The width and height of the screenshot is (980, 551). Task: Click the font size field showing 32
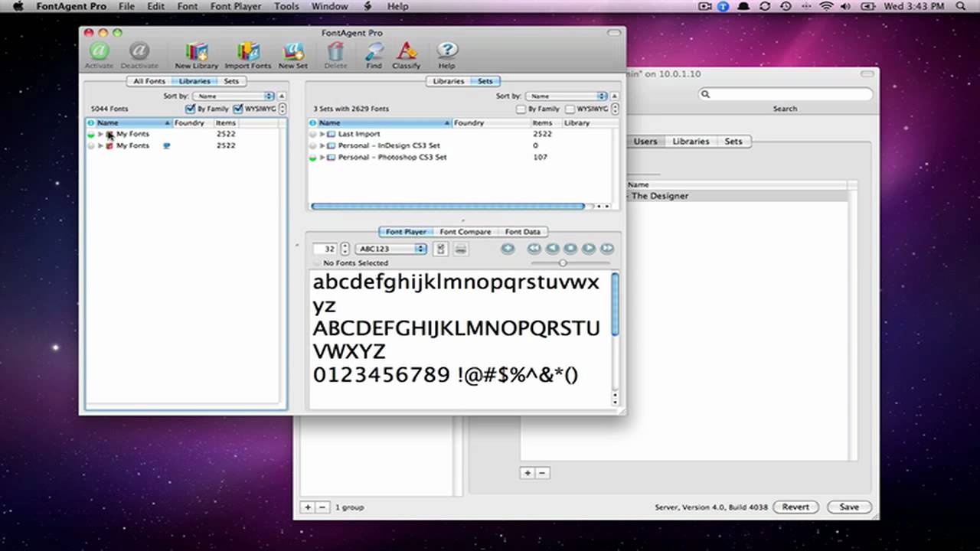tap(325, 249)
